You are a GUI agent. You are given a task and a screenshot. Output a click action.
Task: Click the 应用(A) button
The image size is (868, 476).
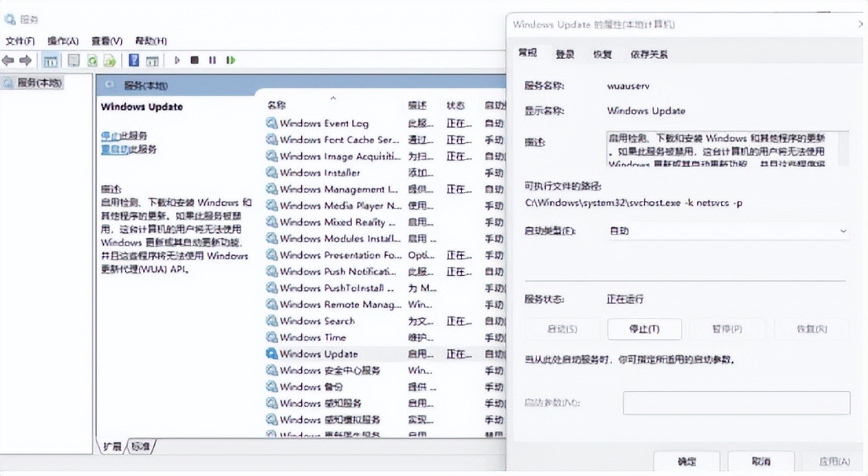835,462
